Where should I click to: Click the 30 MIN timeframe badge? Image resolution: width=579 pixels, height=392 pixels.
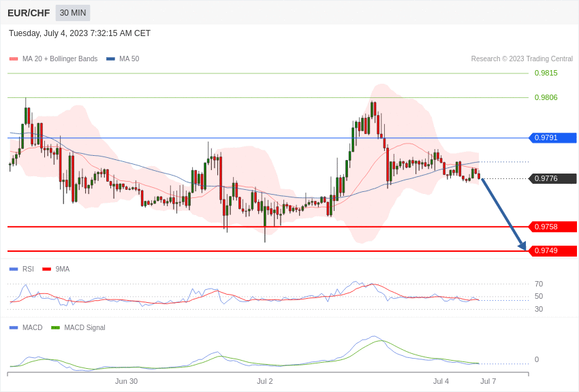[x=73, y=13]
